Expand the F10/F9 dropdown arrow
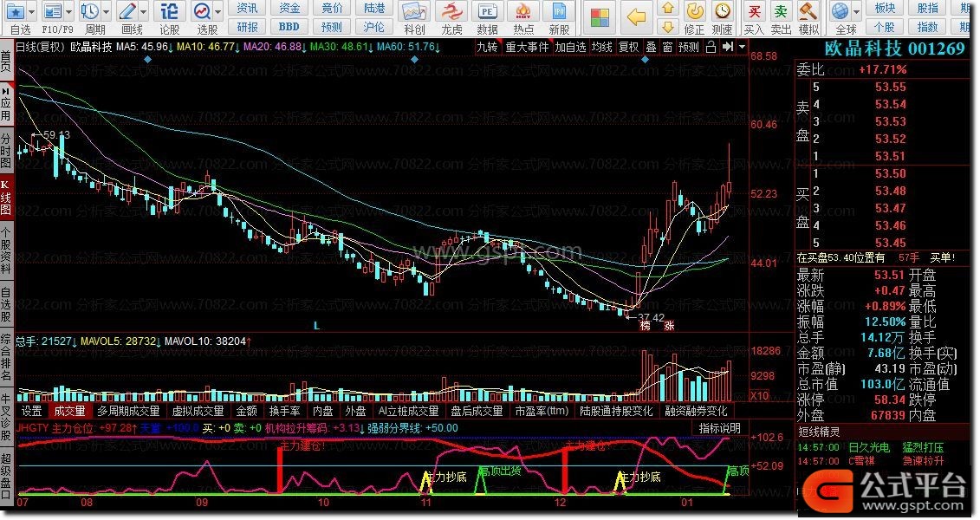This screenshot has height=520, width=980. (x=68, y=11)
